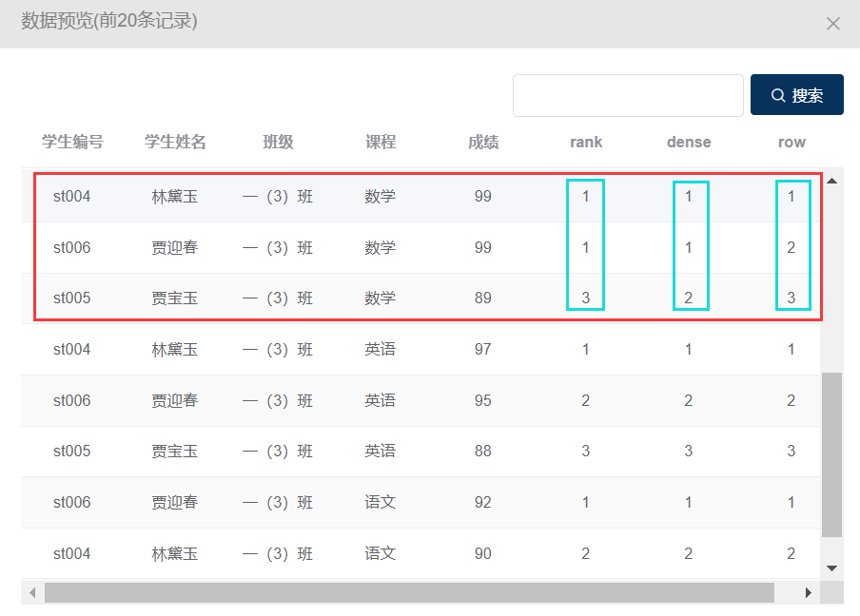This screenshot has width=860, height=616.
Task: Click 语文 in the 贾迎春 row
Action: (x=380, y=502)
